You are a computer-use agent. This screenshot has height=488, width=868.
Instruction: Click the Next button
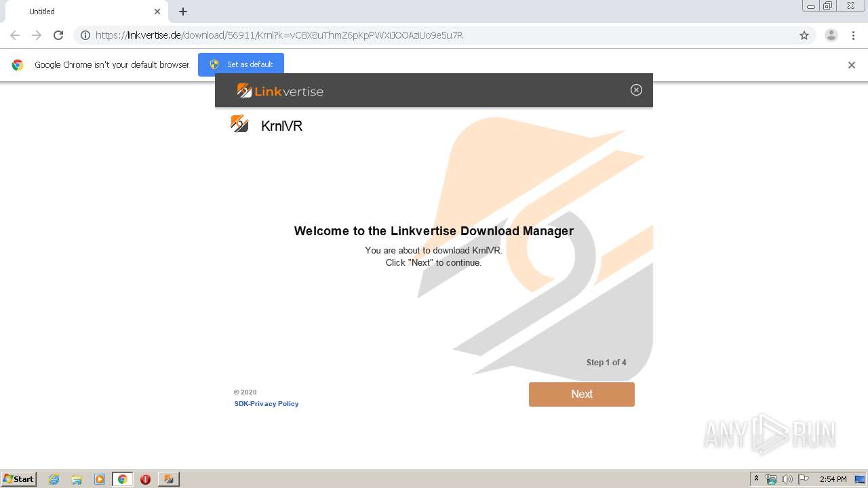(x=581, y=394)
